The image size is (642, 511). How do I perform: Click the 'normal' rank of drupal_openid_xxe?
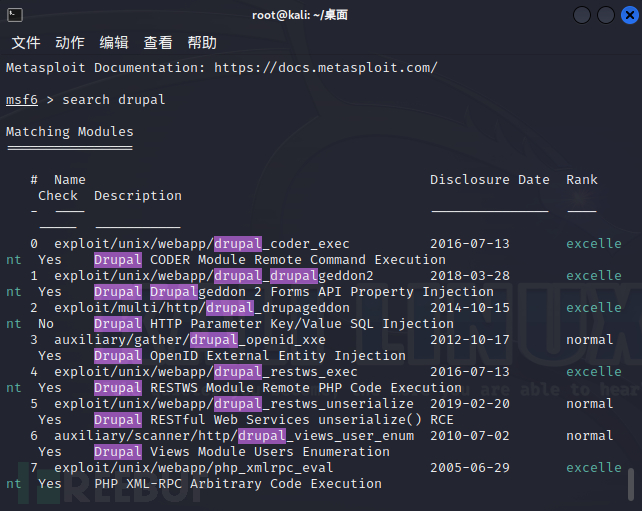coord(590,339)
